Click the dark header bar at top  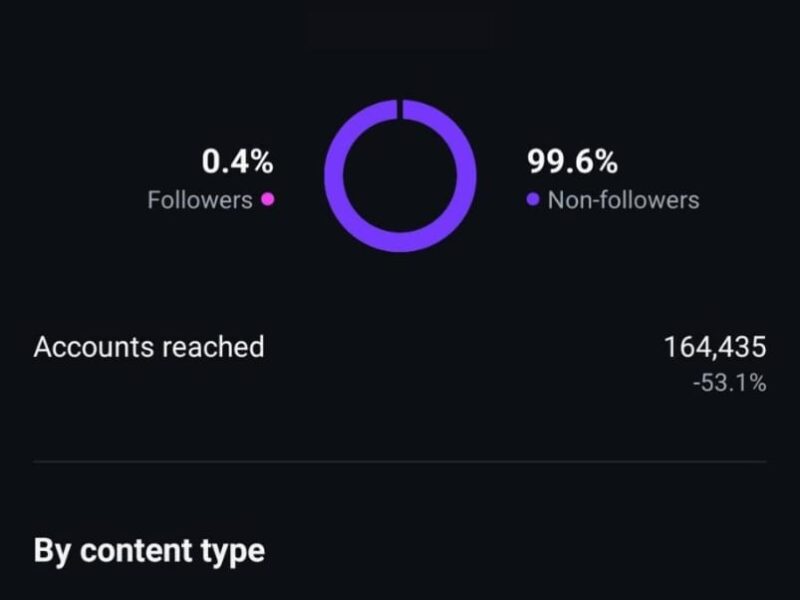tap(398, 30)
